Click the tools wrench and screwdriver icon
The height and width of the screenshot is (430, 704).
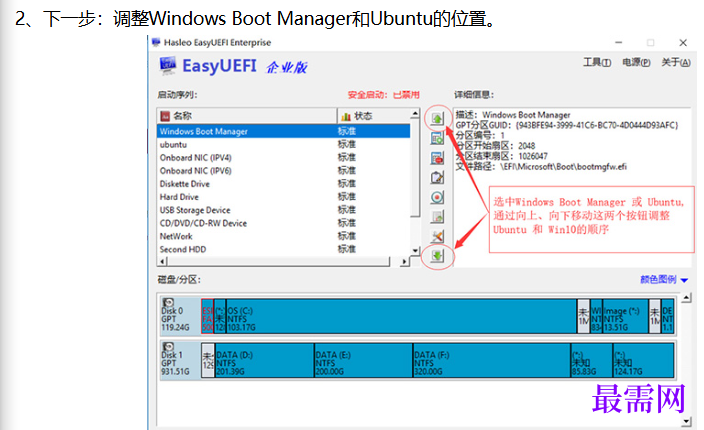437,236
